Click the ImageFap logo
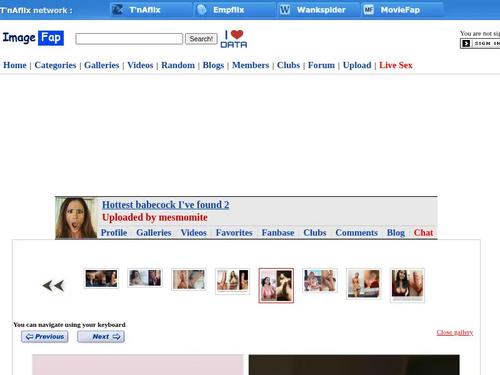 (33, 38)
